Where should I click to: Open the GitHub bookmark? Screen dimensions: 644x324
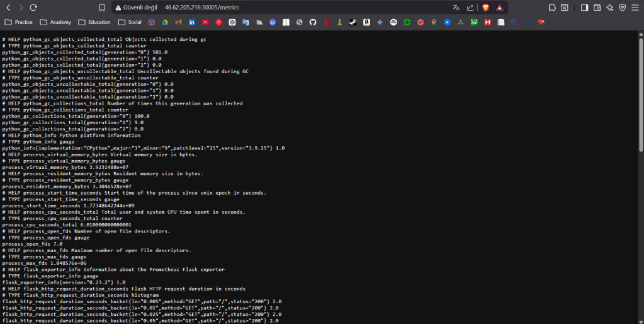coord(313,22)
